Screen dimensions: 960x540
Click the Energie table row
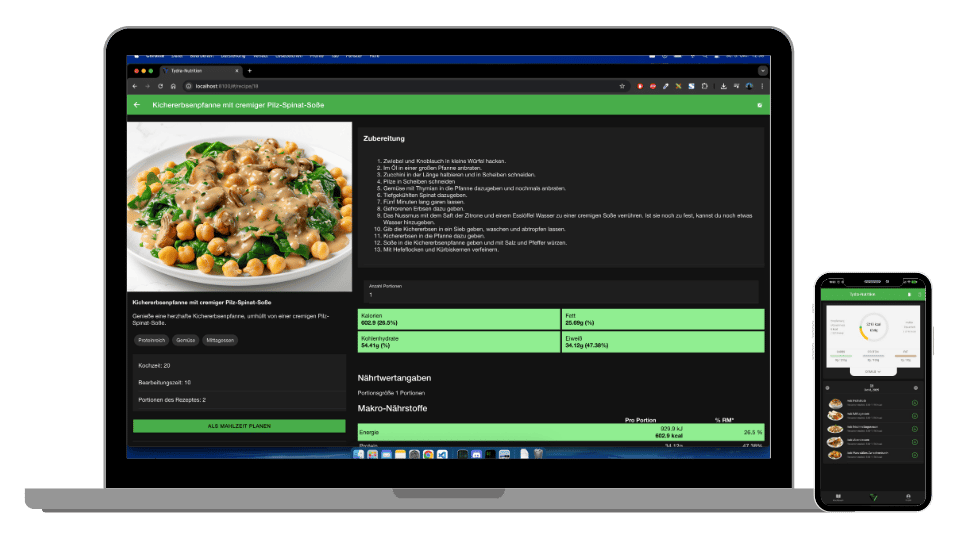[x=561, y=432]
